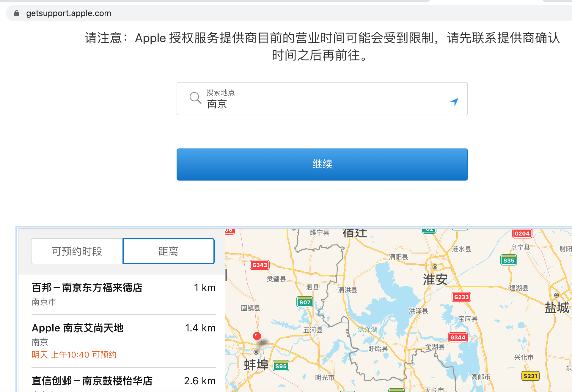Click the 金湖县 label on map
Viewport: 572px width, 392px height.
tap(435, 347)
